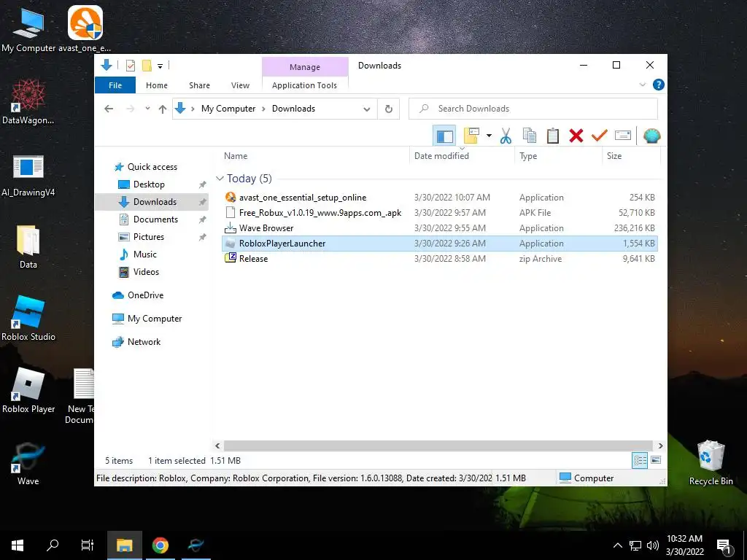Screen dimensions: 747x560
Task: Sort by Date modified column header
Action: tap(441, 156)
